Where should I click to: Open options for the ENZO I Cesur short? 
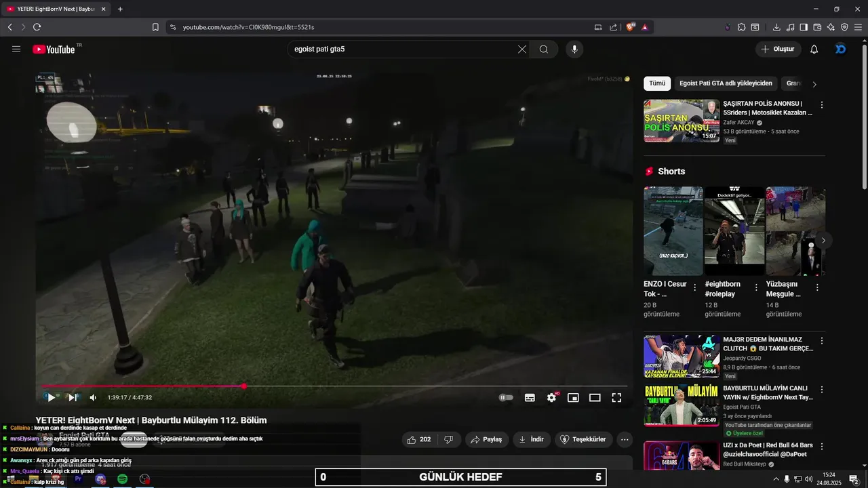[x=694, y=287]
